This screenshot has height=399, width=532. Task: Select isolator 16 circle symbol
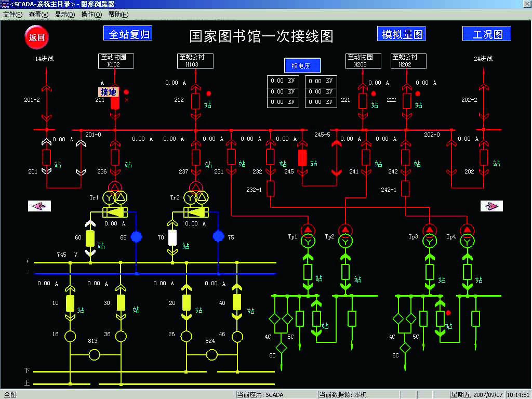pyautogui.click(x=70, y=336)
